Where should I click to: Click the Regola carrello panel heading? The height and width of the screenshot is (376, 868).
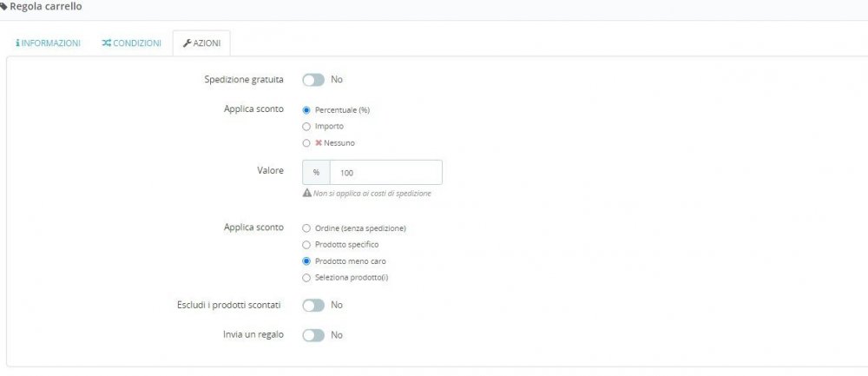46,7
